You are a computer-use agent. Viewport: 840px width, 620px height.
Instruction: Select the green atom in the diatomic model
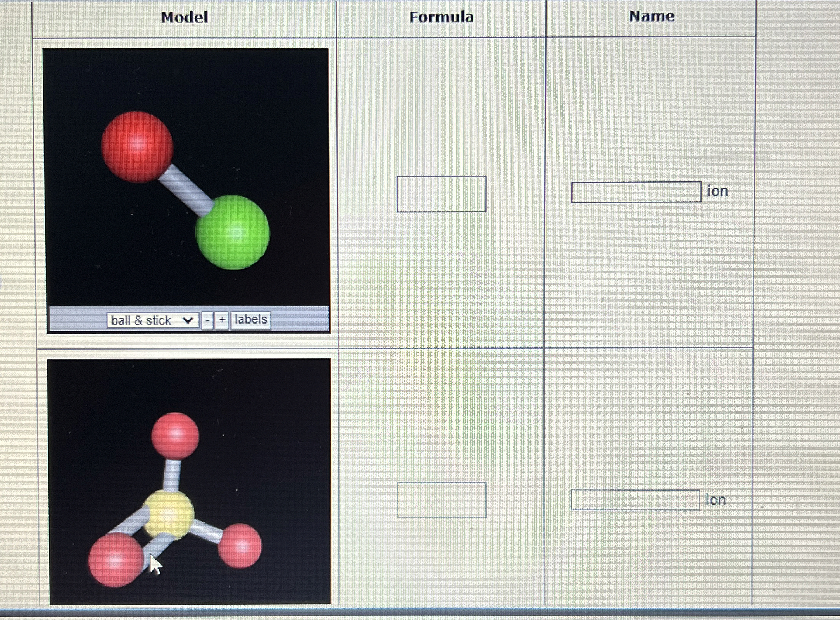pyautogui.click(x=233, y=232)
